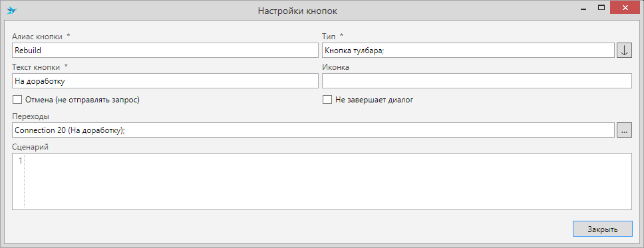The width and height of the screenshot is (644, 248).
Task: Click the Не завершает диалог label text
Action: coord(374,100)
